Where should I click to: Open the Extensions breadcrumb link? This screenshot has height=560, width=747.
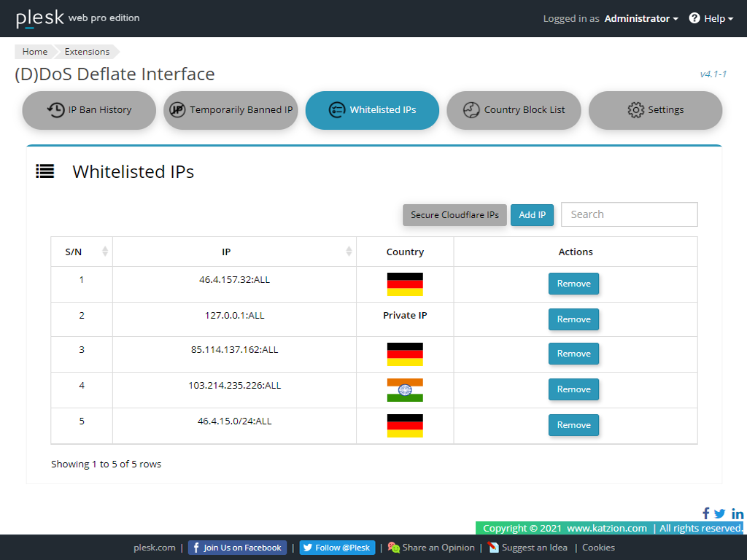tap(87, 52)
